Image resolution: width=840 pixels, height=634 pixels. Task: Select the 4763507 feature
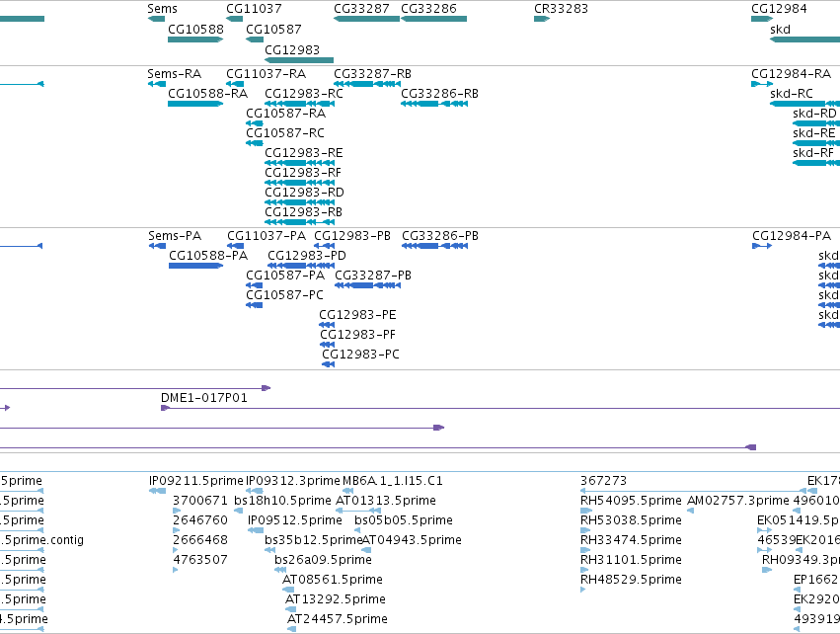200,561
